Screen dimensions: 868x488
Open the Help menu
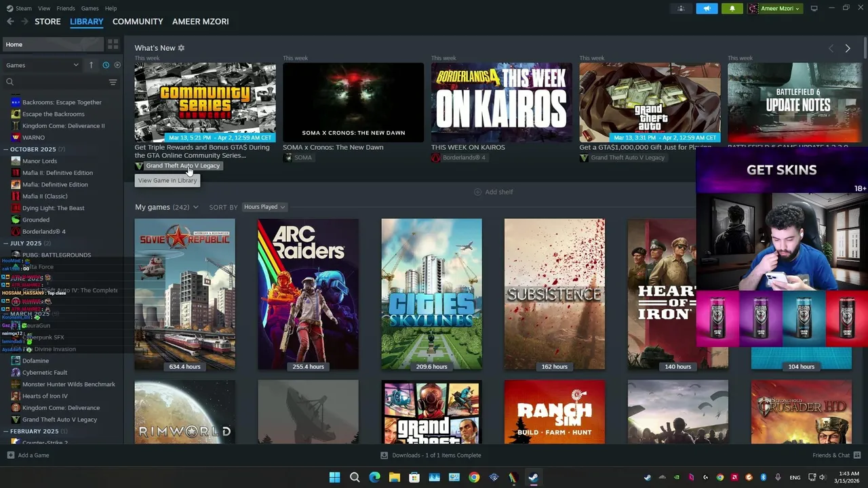(111, 8)
